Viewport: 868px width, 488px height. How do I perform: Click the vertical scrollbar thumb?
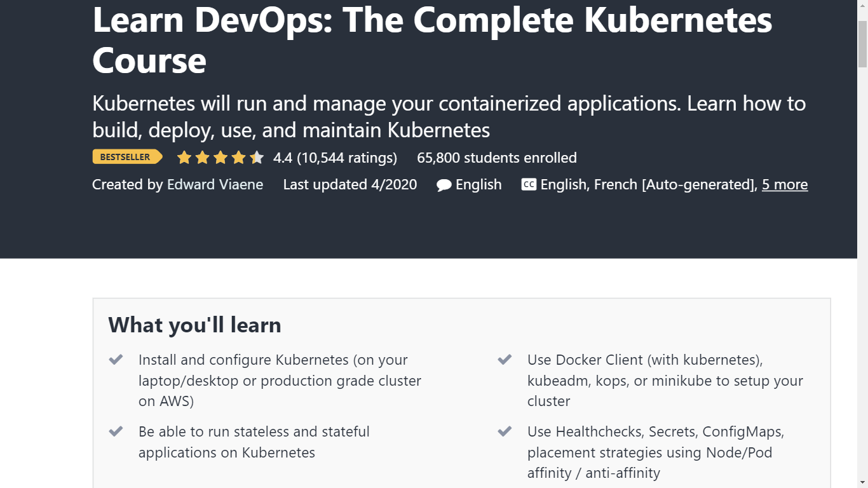(862, 43)
